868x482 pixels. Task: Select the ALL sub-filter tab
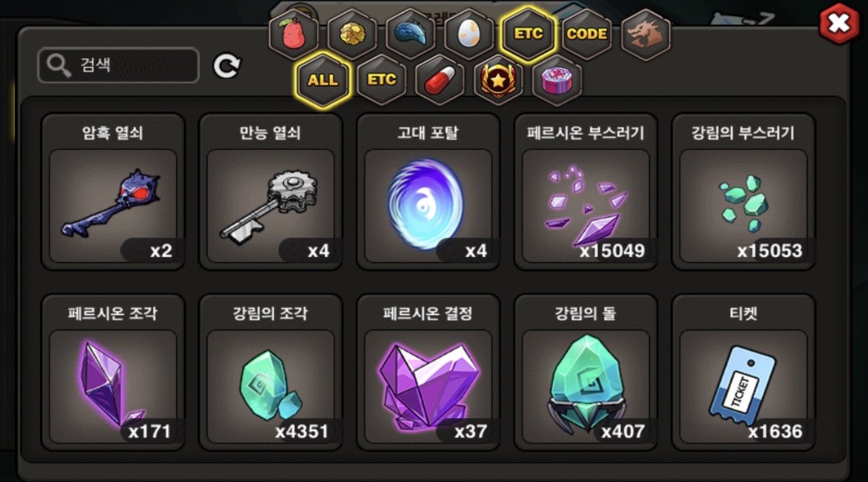click(323, 80)
